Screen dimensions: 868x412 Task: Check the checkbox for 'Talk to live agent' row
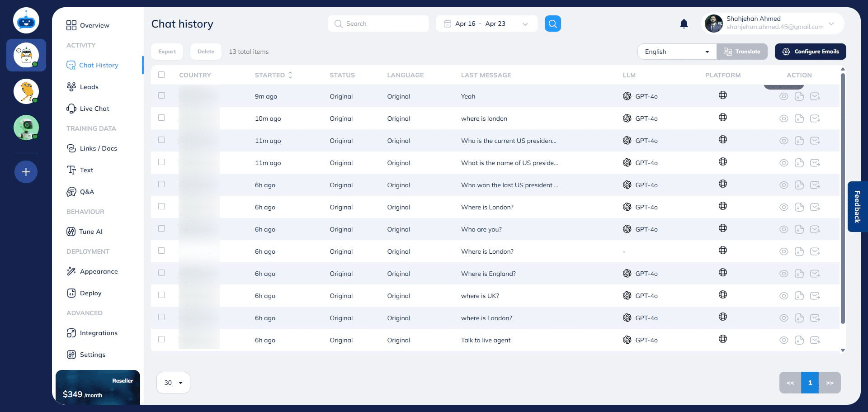click(161, 339)
